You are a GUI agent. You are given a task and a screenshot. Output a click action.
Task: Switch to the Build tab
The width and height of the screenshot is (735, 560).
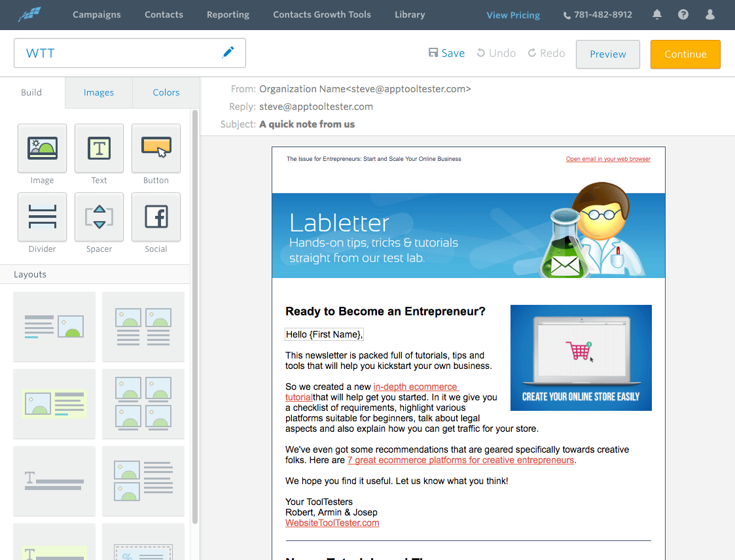[x=31, y=92]
